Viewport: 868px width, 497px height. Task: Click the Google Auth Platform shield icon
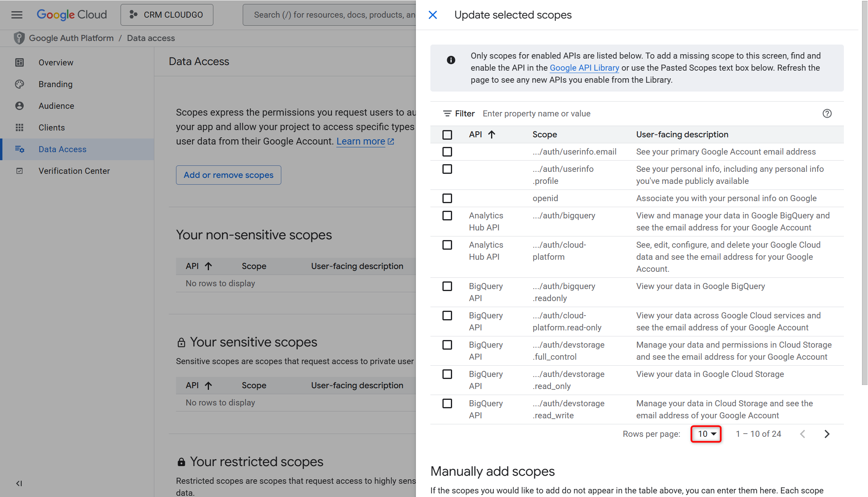pos(19,38)
